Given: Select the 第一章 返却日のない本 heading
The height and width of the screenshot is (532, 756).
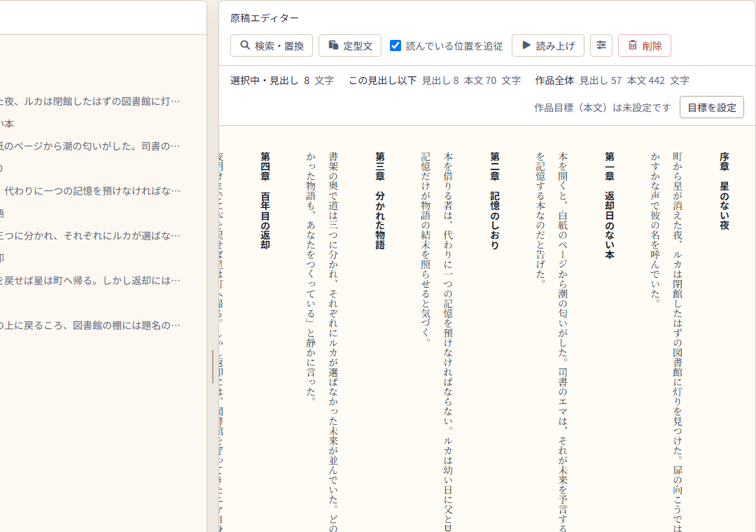Looking at the screenshot, I should (x=610, y=206).
